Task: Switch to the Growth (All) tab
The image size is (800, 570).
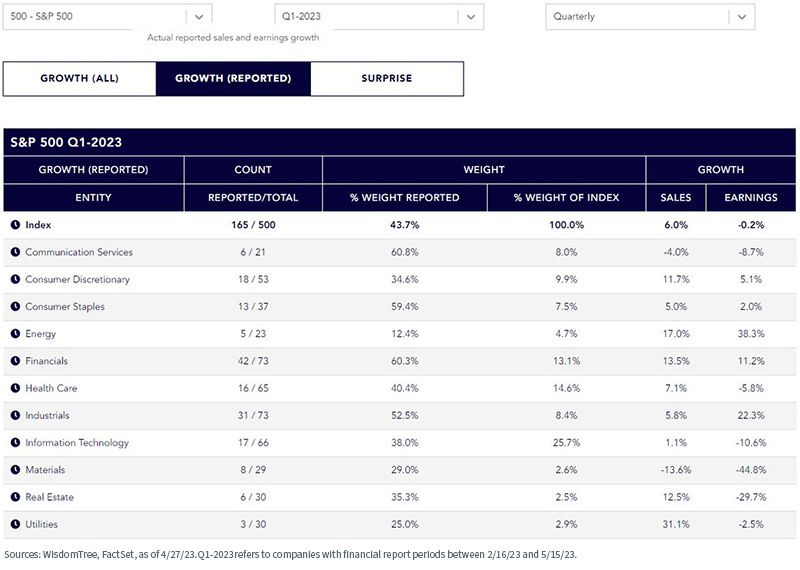Action: [x=80, y=79]
